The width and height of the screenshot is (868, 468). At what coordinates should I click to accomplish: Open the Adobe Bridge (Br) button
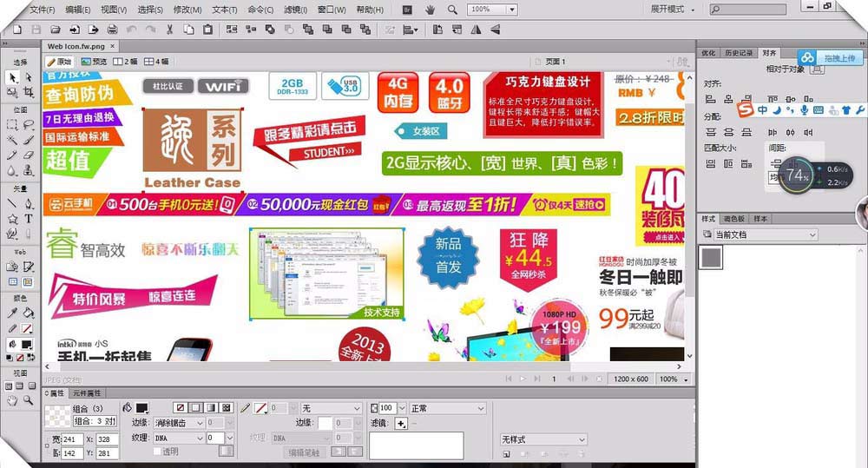coord(408,10)
